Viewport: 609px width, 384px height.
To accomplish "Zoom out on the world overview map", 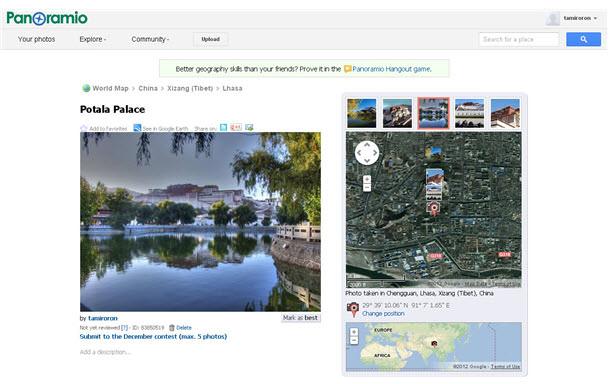I will pos(354,341).
